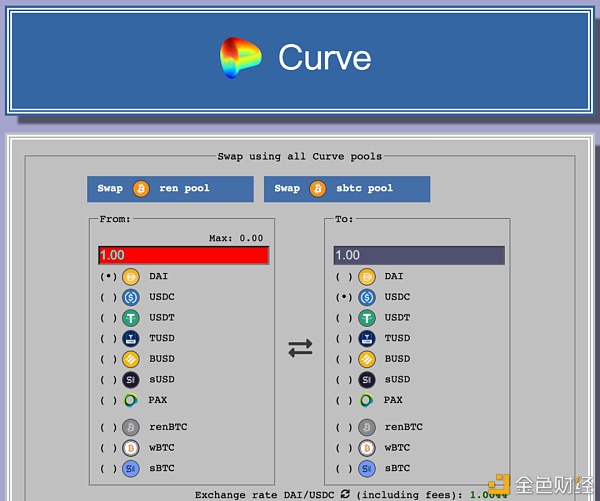The height and width of the screenshot is (501, 600).
Task: Select renBTC radio button in To list
Action: click(x=343, y=428)
